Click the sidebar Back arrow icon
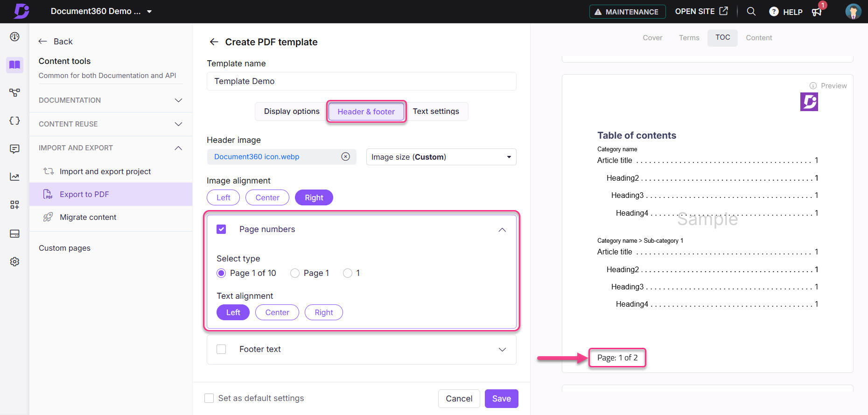Viewport: 868px width, 415px height. [x=43, y=42]
